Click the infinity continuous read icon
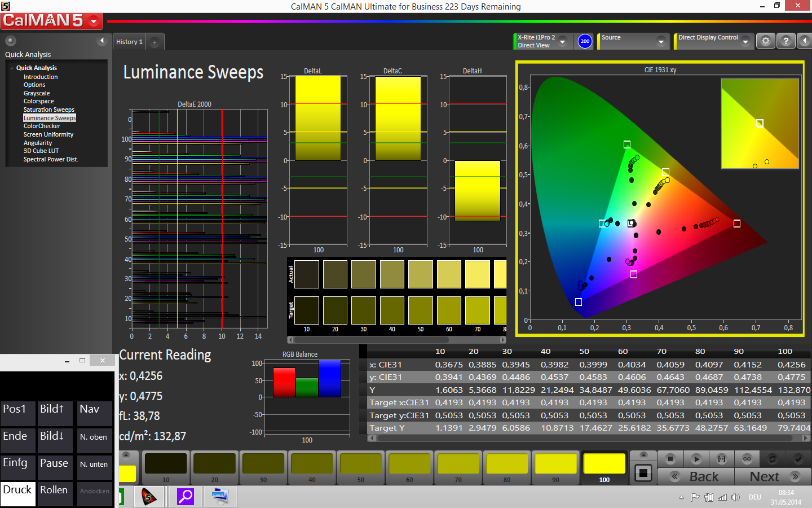This screenshot has width=812, height=508. click(747, 459)
